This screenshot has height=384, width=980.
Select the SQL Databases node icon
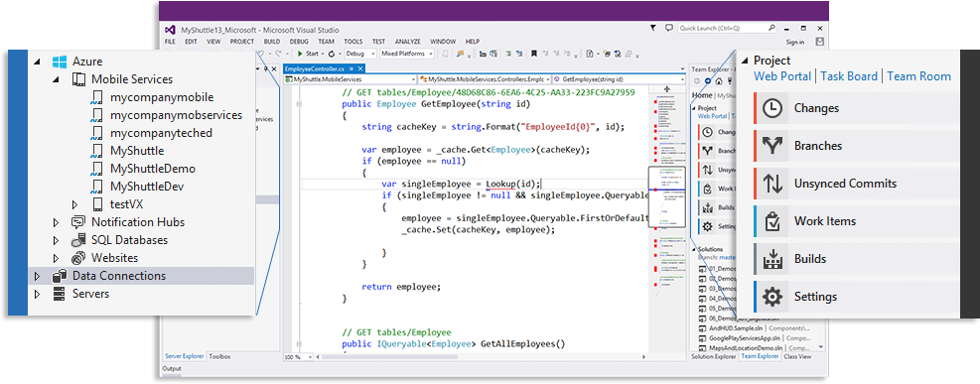tap(78, 240)
